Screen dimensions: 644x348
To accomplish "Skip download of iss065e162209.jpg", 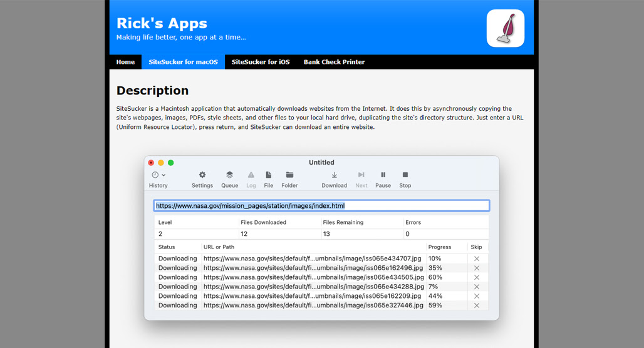I will coord(477,296).
